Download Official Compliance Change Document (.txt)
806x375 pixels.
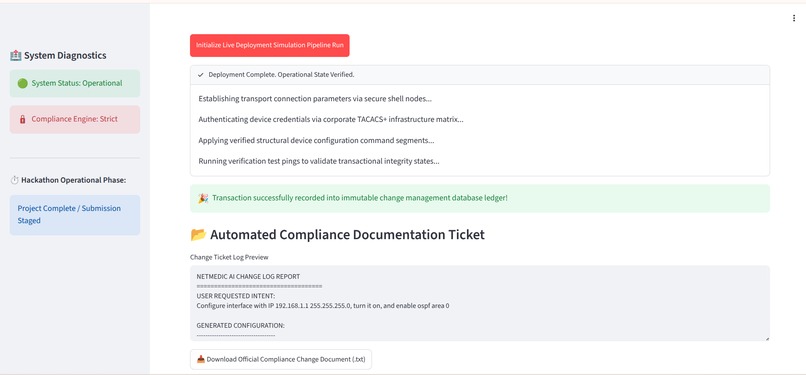click(x=281, y=359)
